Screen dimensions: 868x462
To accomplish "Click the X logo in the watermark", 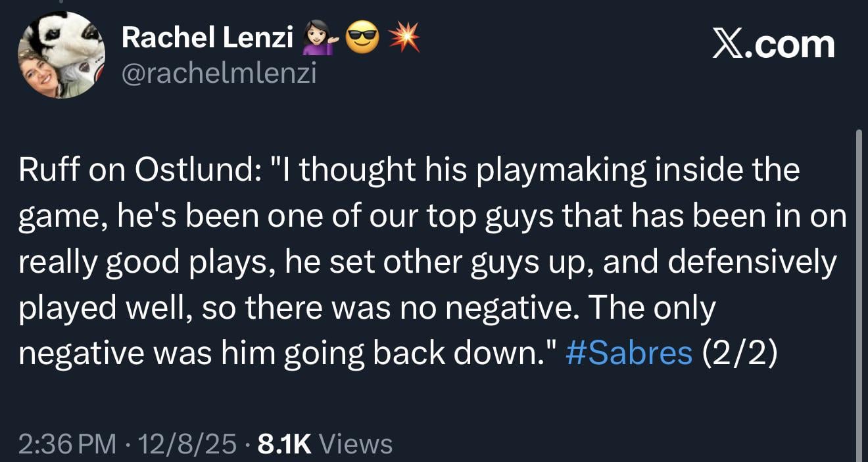I will pyautogui.click(x=727, y=45).
